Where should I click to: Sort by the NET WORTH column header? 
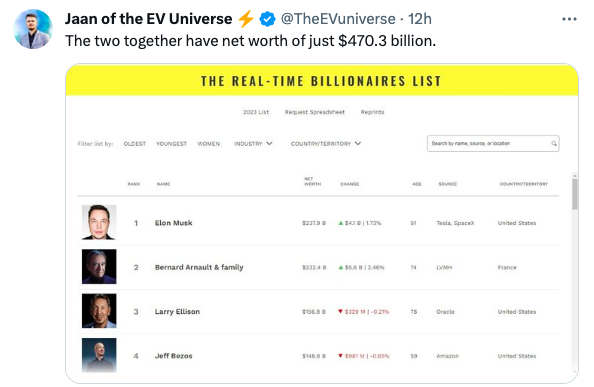pyautogui.click(x=313, y=181)
